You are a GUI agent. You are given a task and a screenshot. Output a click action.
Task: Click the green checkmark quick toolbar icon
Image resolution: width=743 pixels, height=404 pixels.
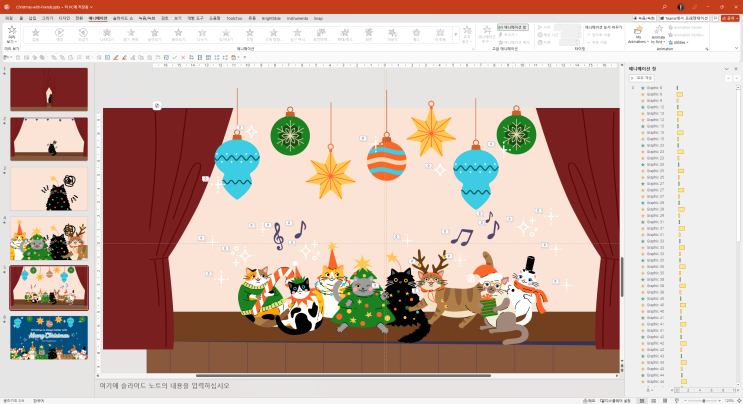[174, 58]
